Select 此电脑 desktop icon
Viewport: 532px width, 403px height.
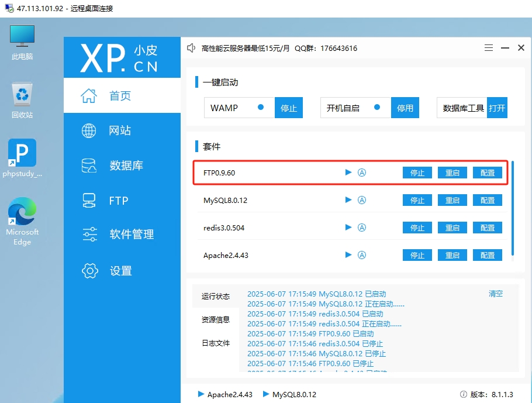(22, 43)
